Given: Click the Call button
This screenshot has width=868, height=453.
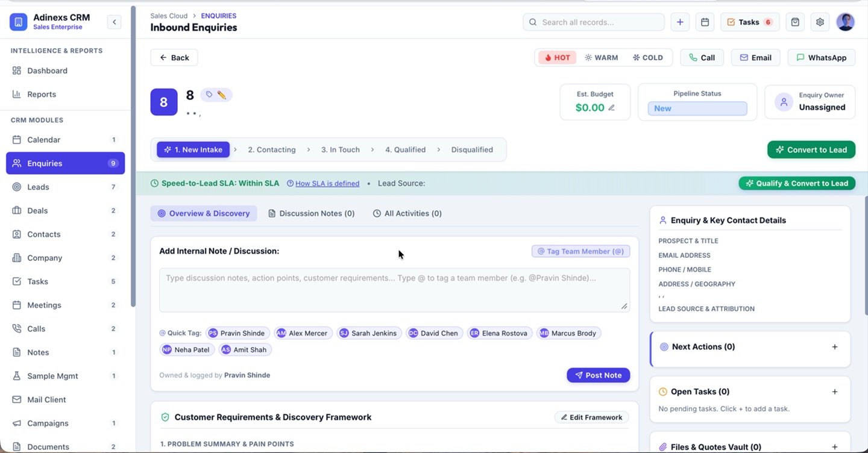Looking at the screenshot, I should pos(702,58).
